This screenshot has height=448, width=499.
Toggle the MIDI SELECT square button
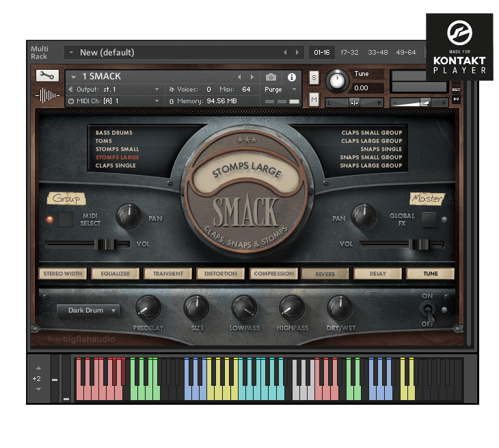point(65,220)
